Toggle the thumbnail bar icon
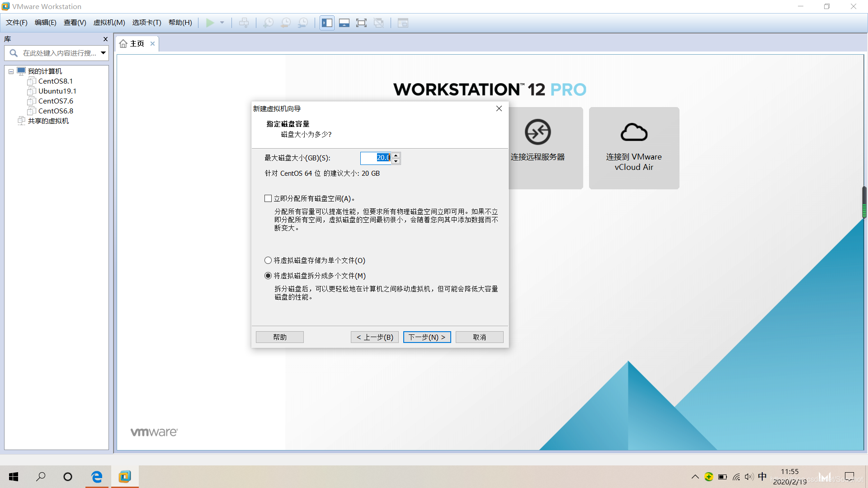 tap(344, 23)
